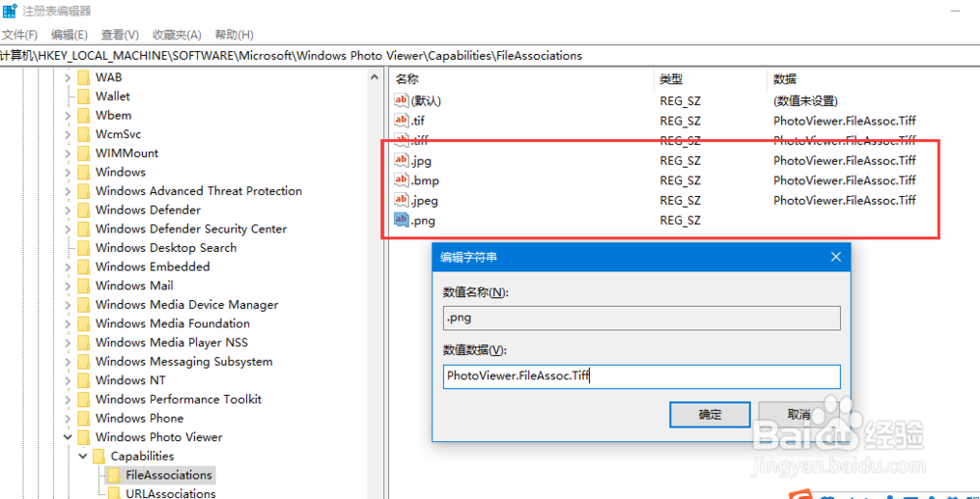980x499 pixels.
Task: Click the Windows Desktop Search folder icon
Action: pyautogui.click(x=83, y=248)
